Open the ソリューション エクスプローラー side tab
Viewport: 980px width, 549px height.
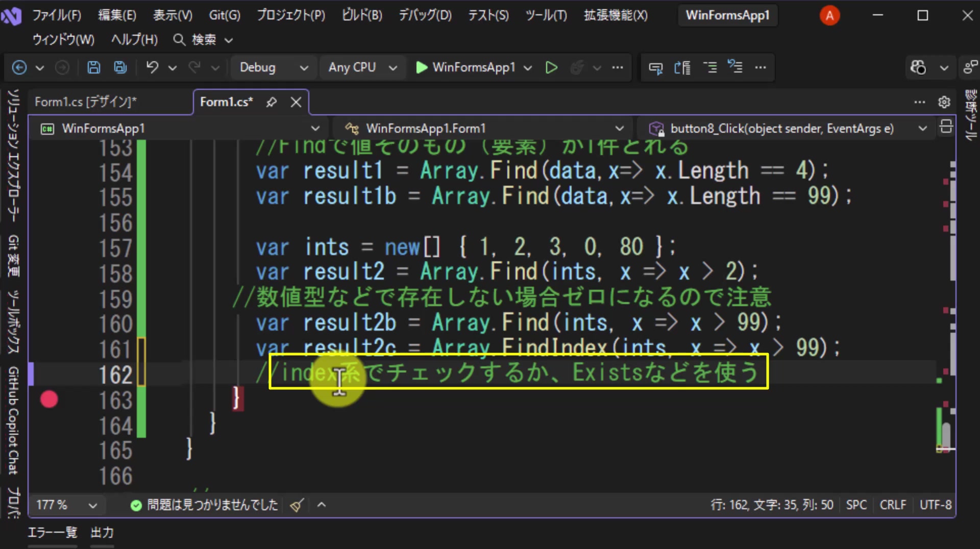click(13, 155)
